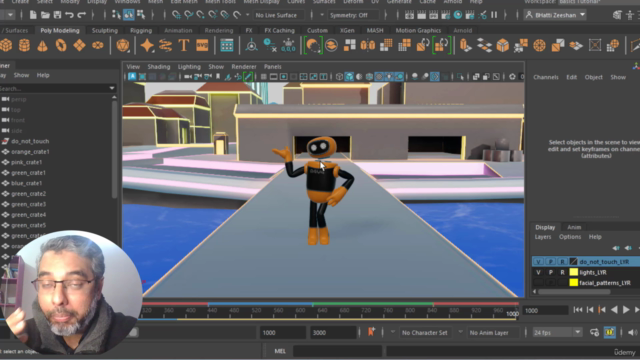Open the menu set dropdown arrow
Screen dimensions: 640x360
[x=10, y=15]
